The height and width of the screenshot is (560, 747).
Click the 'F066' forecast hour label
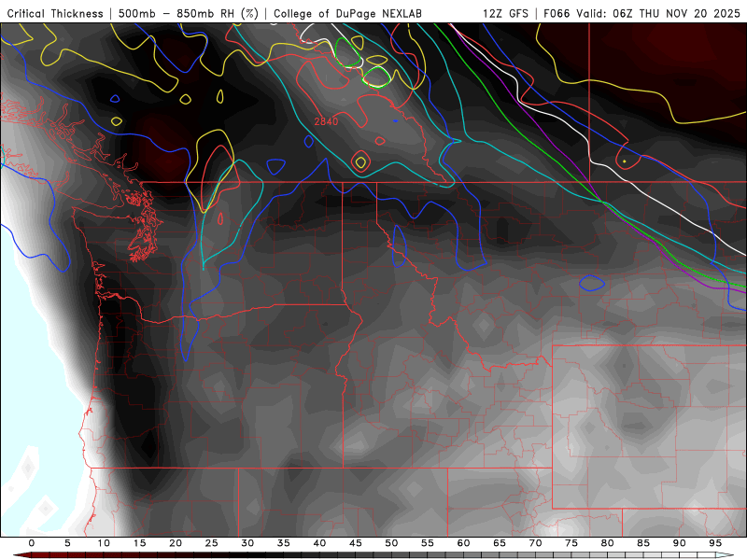pyautogui.click(x=557, y=13)
